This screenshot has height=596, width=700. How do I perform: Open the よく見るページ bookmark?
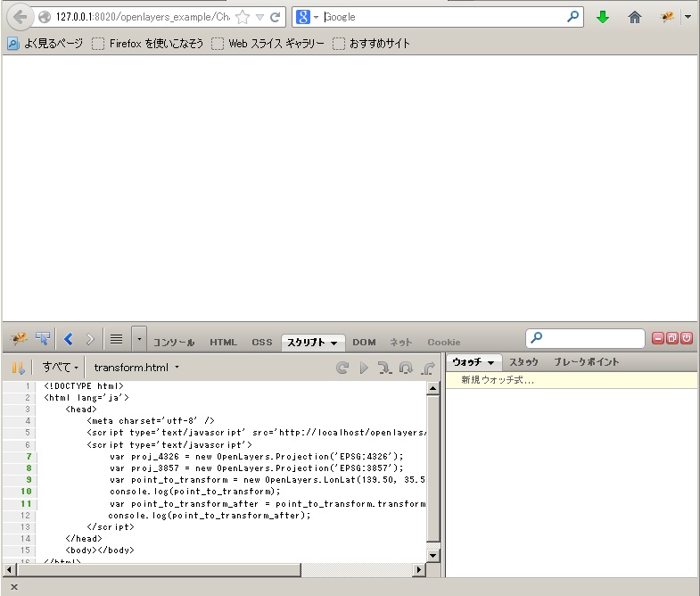tap(45, 43)
